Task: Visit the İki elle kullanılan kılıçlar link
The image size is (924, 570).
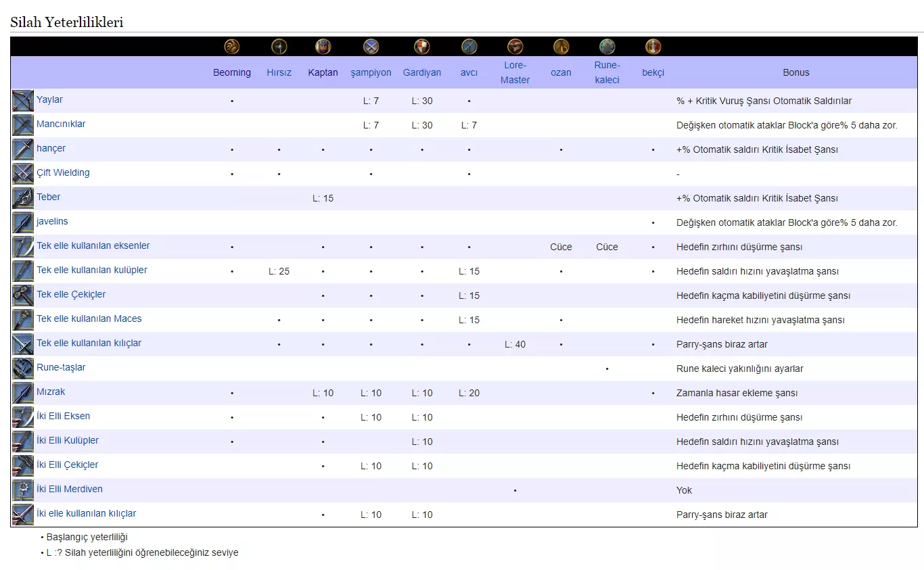Action: [x=87, y=514]
